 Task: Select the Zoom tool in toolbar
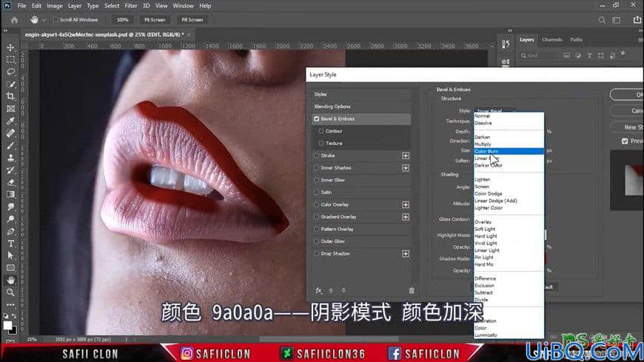tap(10, 292)
